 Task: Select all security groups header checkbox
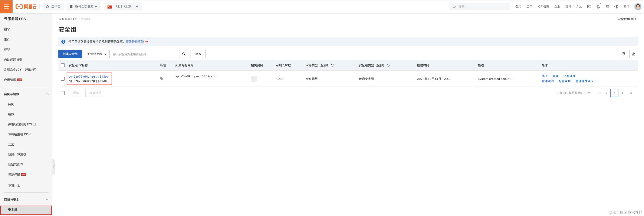[63, 65]
